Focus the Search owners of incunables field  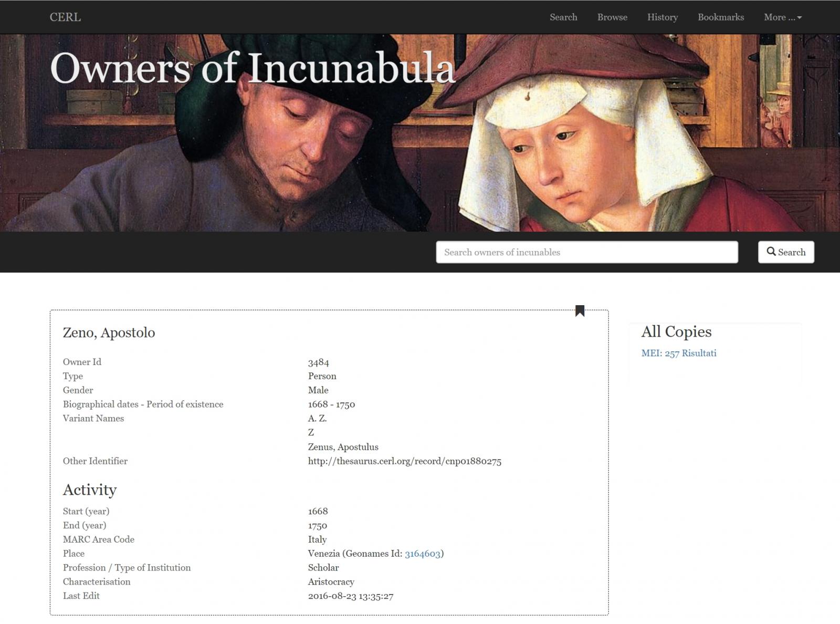[x=587, y=252]
